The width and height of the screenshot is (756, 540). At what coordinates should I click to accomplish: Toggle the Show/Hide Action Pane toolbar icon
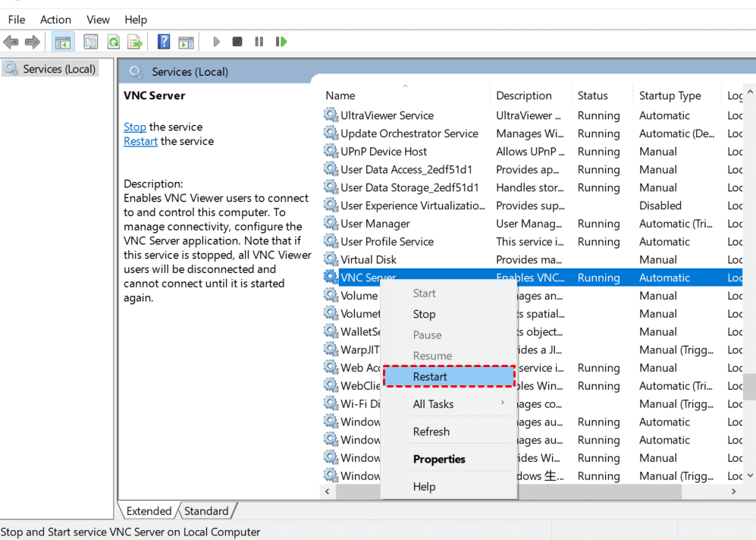(186, 42)
